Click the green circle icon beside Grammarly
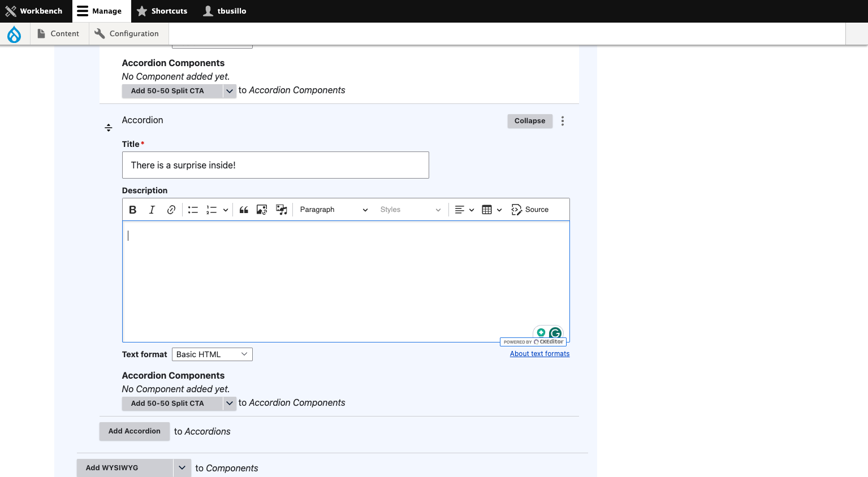This screenshot has height=477, width=868. pos(541,332)
